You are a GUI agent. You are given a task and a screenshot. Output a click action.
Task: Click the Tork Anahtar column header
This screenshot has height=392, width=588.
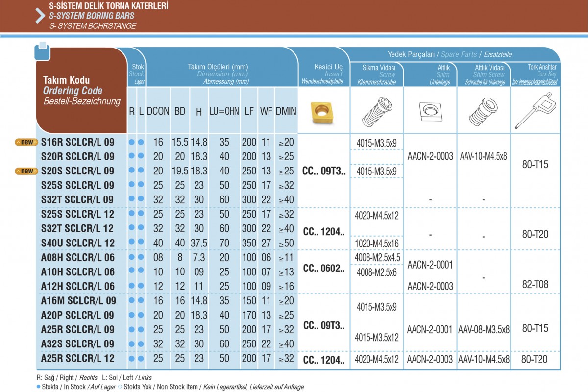click(542, 67)
